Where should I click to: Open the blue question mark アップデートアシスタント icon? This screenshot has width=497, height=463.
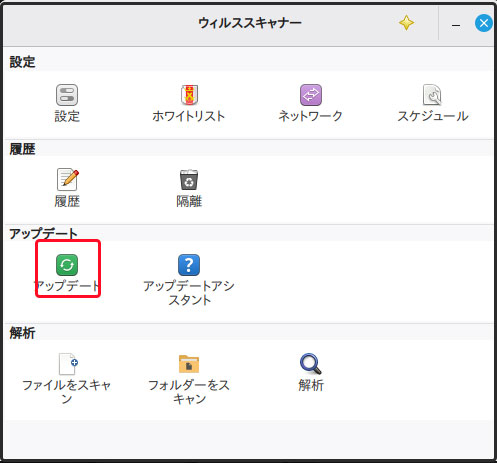(x=189, y=265)
